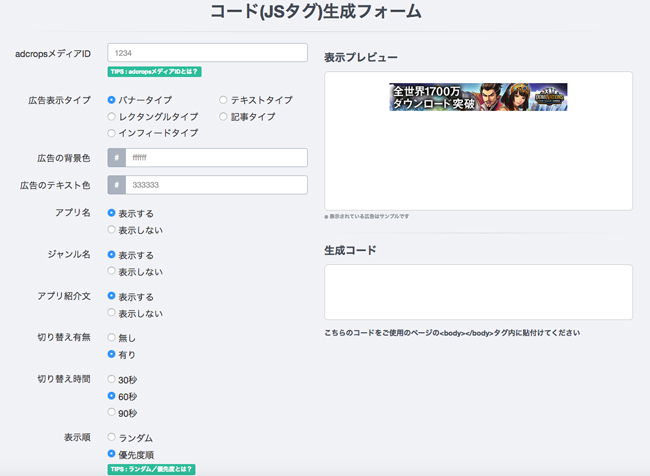This screenshot has width=650, height=476.
Task: Set アプリ紹介文 to 表示しない
Action: tap(111, 312)
